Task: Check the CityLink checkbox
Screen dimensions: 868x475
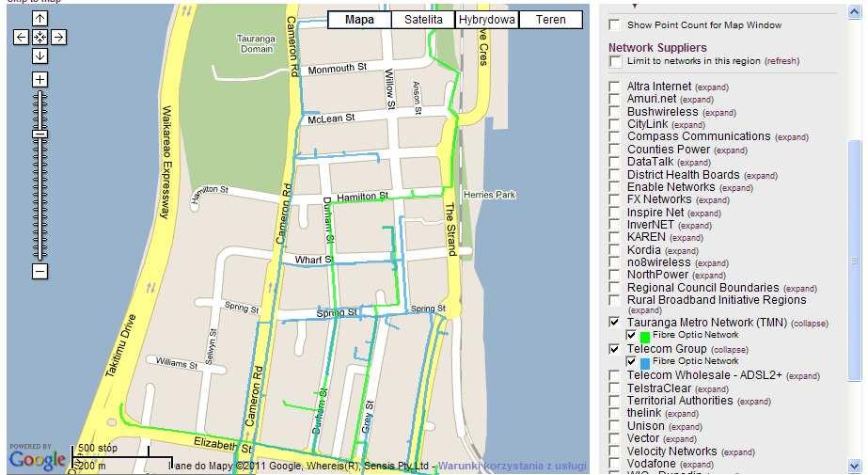Action: click(x=614, y=124)
